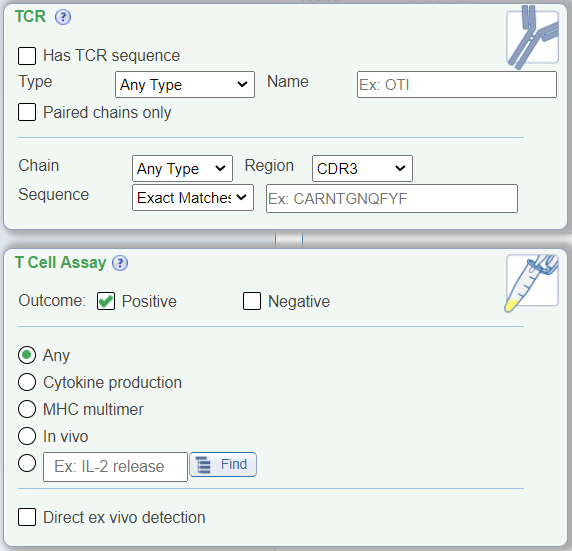Image resolution: width=572 pixels, height=551 pixels.
Task: Uncheck the Positive outcome checkbox
Action: [x=106, y=301]
